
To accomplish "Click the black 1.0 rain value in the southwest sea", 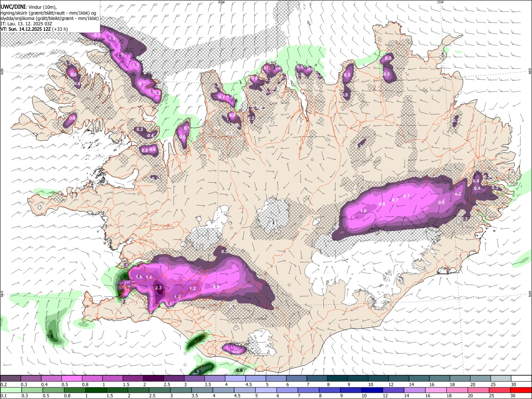I will [50, 336].
